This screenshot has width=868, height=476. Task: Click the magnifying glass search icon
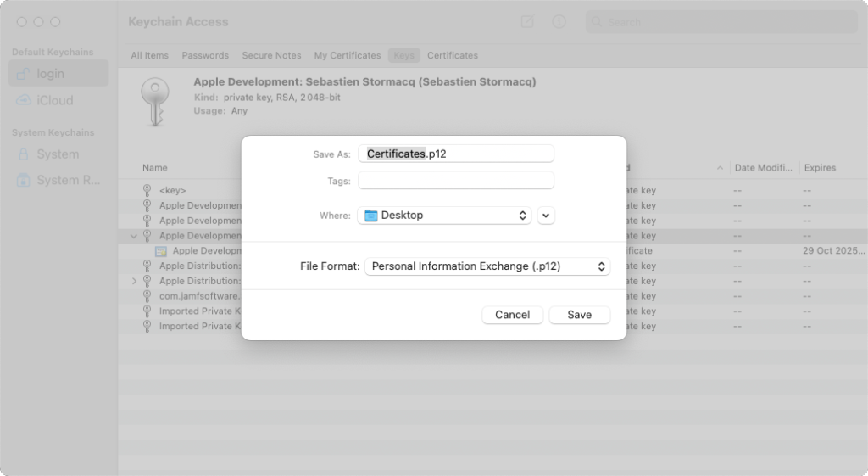[596, 22]
